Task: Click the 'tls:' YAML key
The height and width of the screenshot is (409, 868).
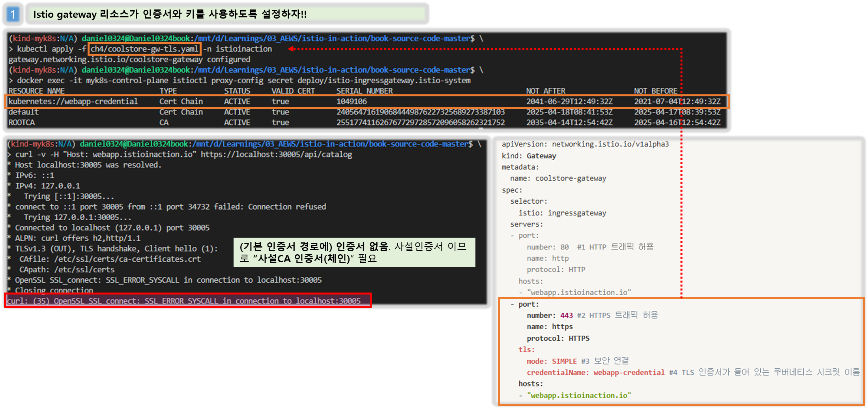Action: tap(526, 350)
